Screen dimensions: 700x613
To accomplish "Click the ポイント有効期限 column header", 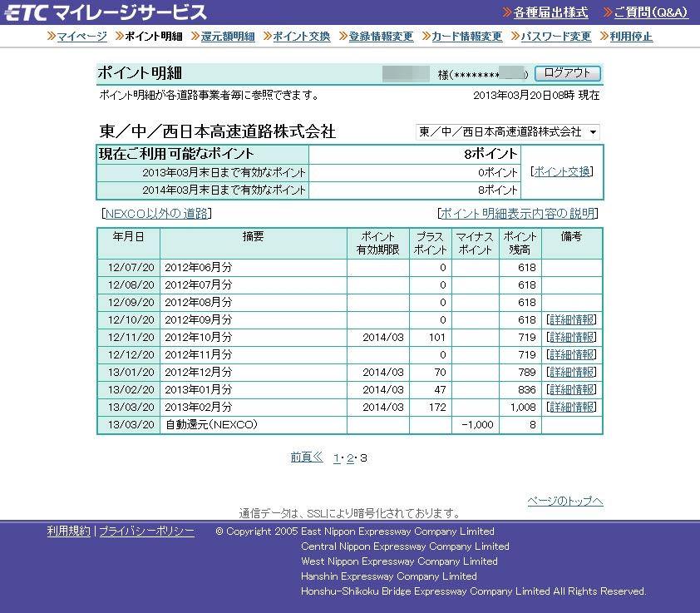I will click(x=377, y=243).
